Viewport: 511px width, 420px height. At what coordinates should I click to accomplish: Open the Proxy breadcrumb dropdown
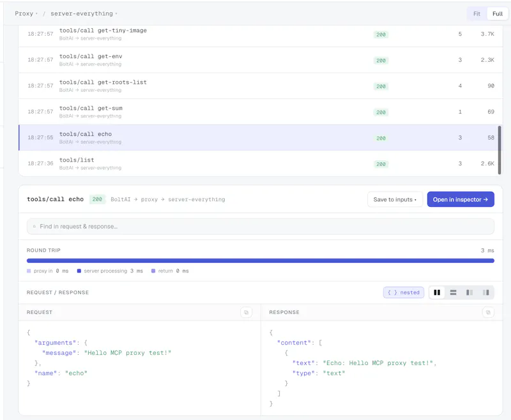[26, 13]
